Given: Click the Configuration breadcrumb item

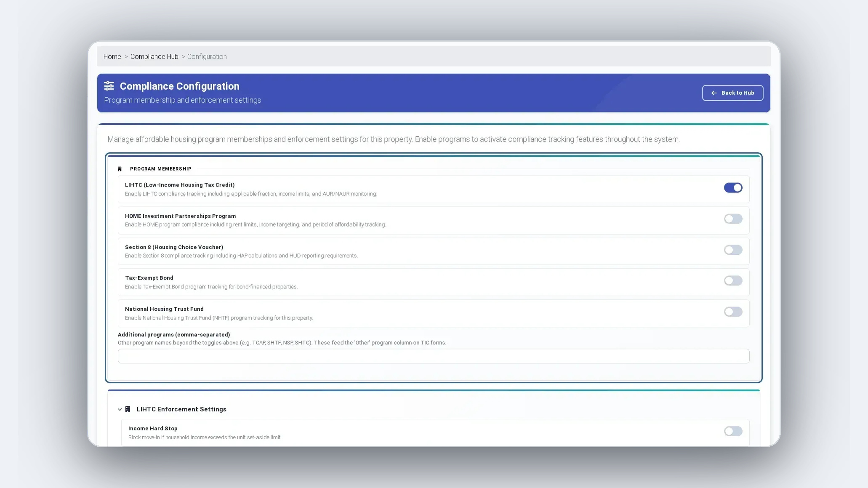Looking at the screenshot, I should point(207,56).
